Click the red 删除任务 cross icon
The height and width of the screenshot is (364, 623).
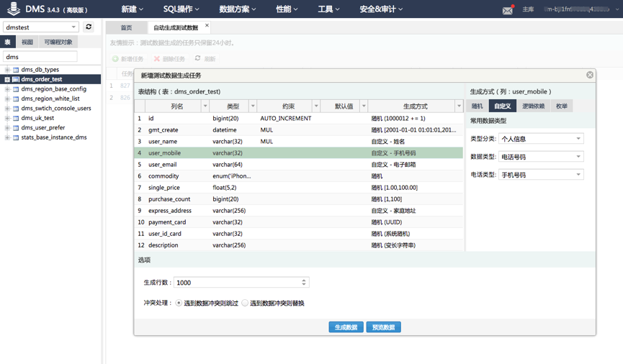click(x=157, y=59)
